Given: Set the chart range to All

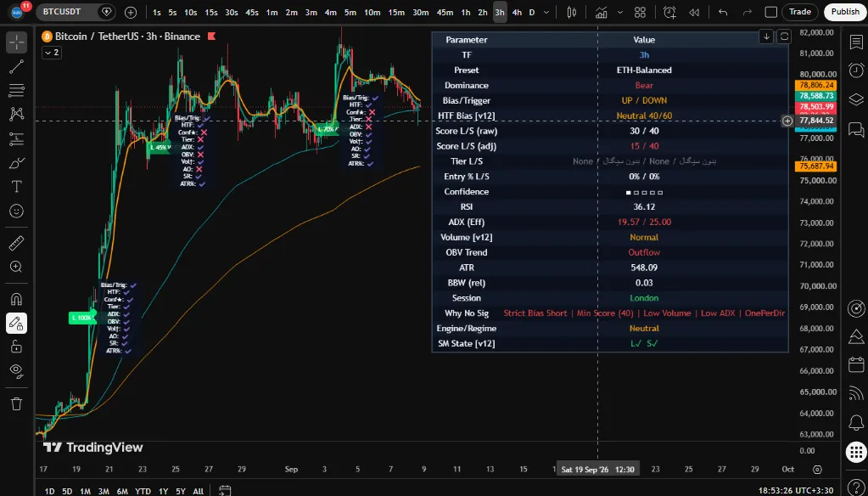Looking at the screenshot, I should pyautogui.click(x=198, y=491).
